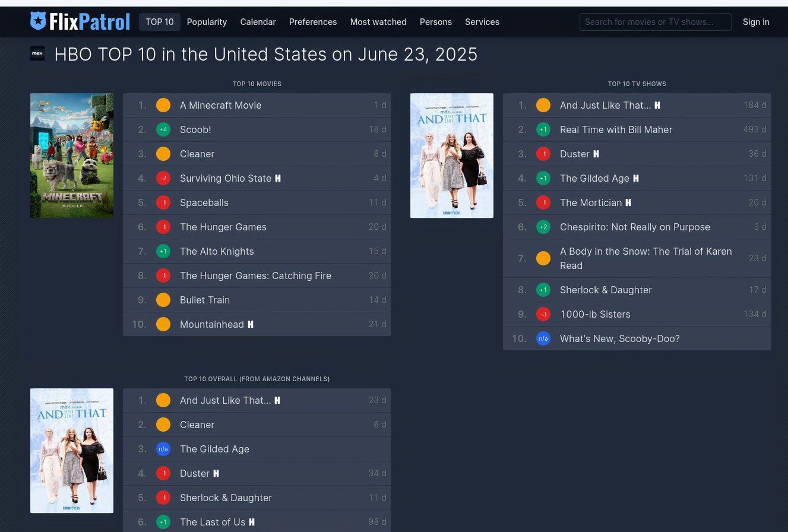Click the And Just Like That poster beside TV shows
This screenshot has width=788, height=532.
pyautogui.click(x=452, y=156)
